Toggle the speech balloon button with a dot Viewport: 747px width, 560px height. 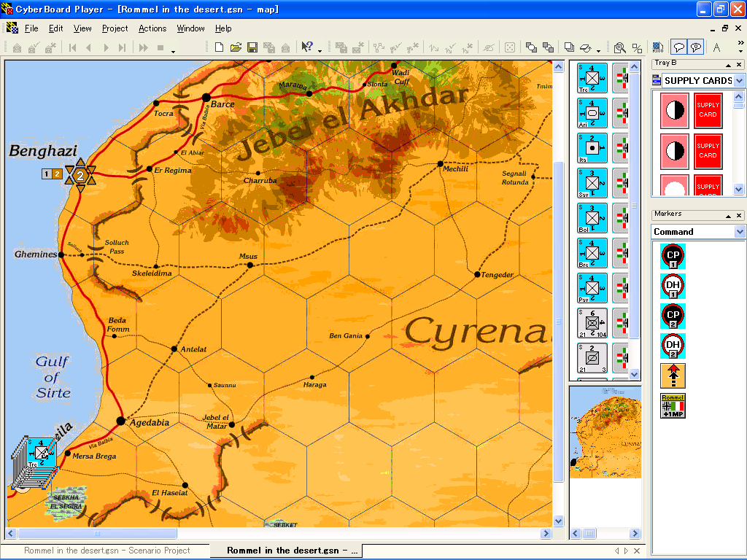[x=696, y=47]
